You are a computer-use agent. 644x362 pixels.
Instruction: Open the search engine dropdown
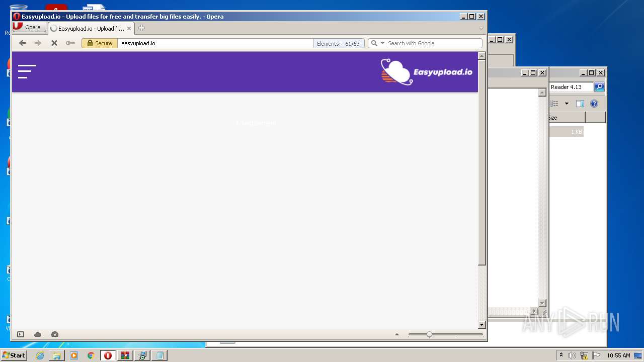click(x=382, y=43)
